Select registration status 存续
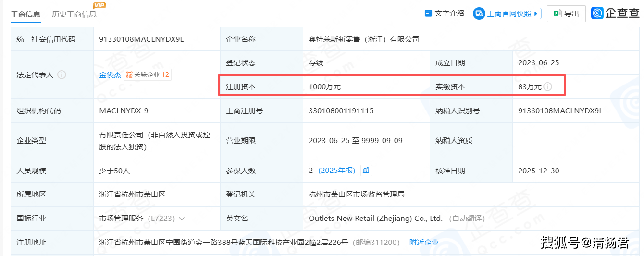This screenshot has width=644, height=256. tap(316, 63)
